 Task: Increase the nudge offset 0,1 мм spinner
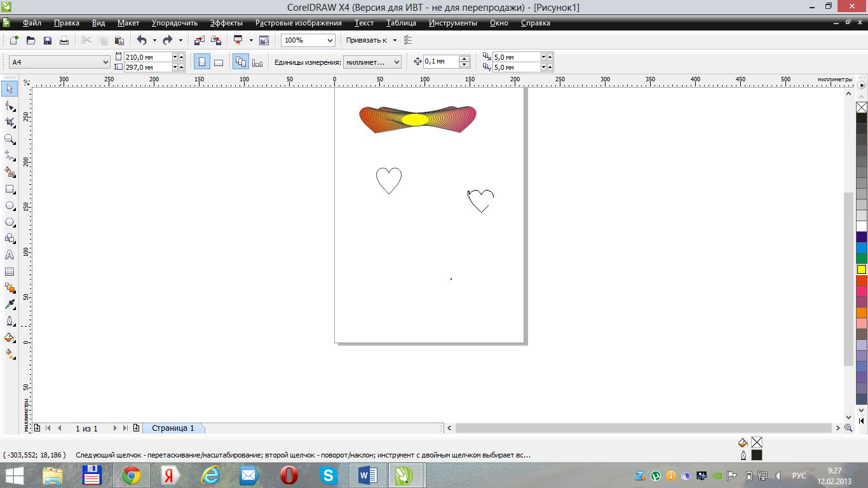tap(464, 59)
